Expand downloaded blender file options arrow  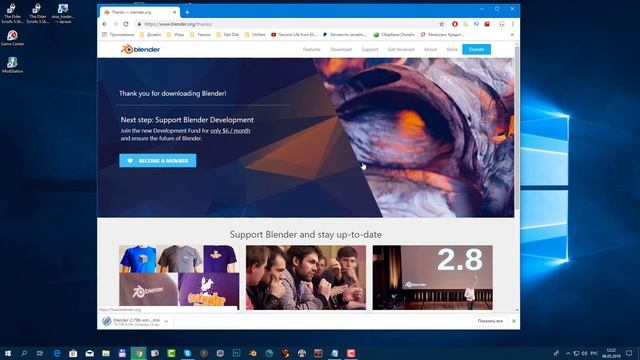(166, 321)
